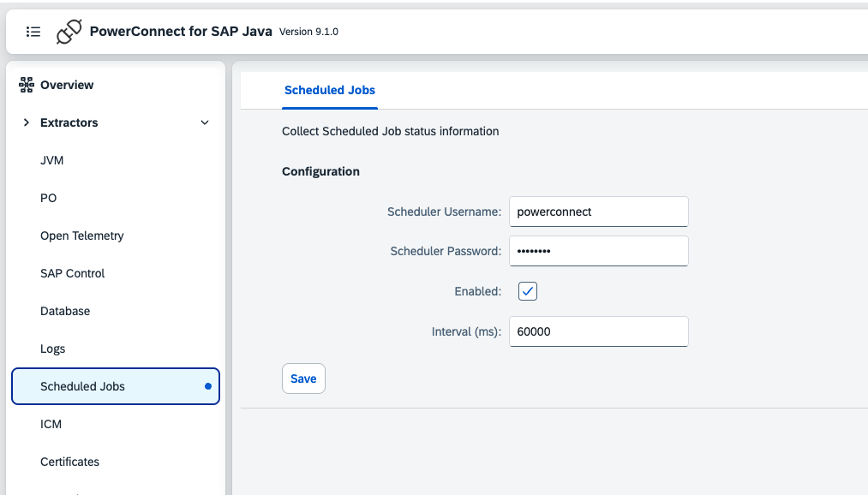Click the PowerConnect plug logo icon
This screenshot has width=868, height=495.
(69, 32)
